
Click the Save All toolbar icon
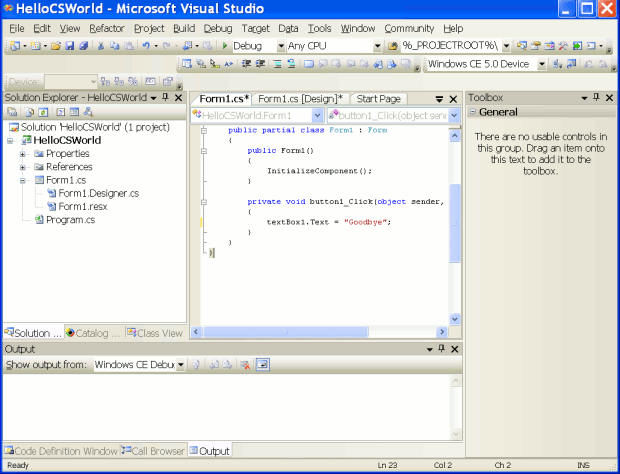[83, 46]
